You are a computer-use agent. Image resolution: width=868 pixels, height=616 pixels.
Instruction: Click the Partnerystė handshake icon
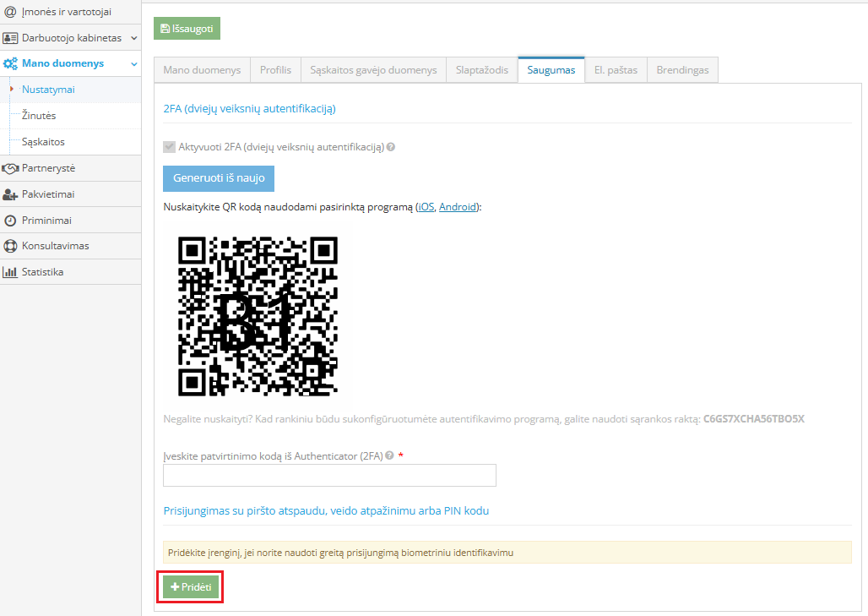pyautogui.click(x=10, y=168)
